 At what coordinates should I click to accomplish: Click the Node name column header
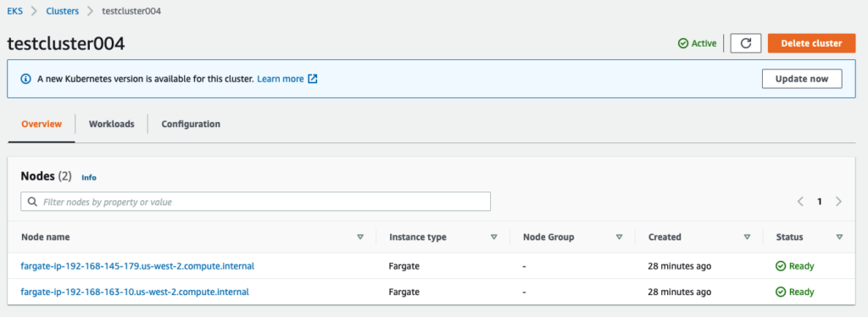tap(46, 236)
